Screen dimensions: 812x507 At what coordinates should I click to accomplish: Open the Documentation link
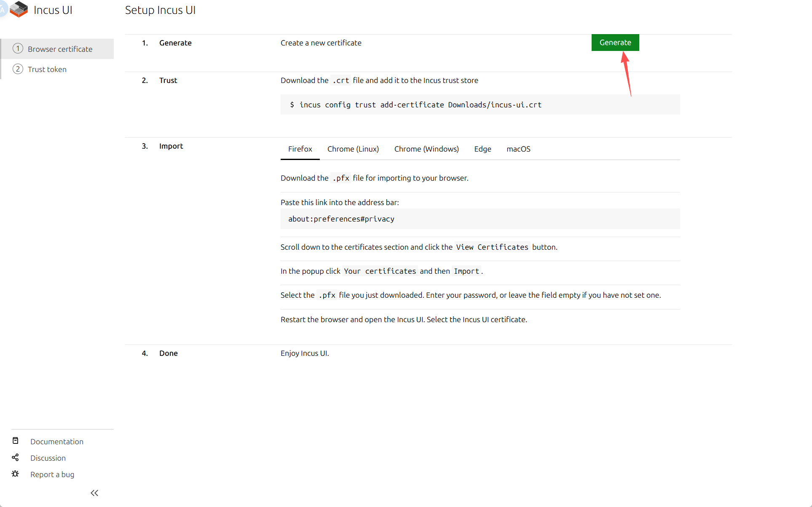click(57, 441)
